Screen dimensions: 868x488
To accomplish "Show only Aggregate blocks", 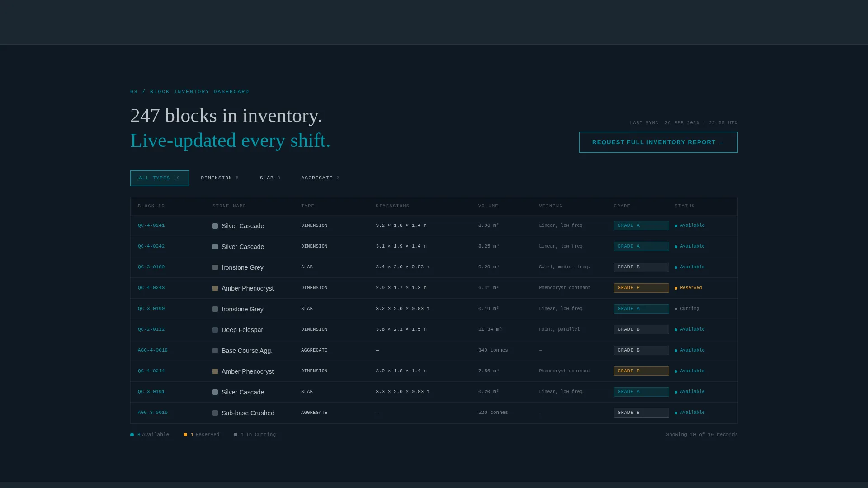I will click(x=320, y=178).
